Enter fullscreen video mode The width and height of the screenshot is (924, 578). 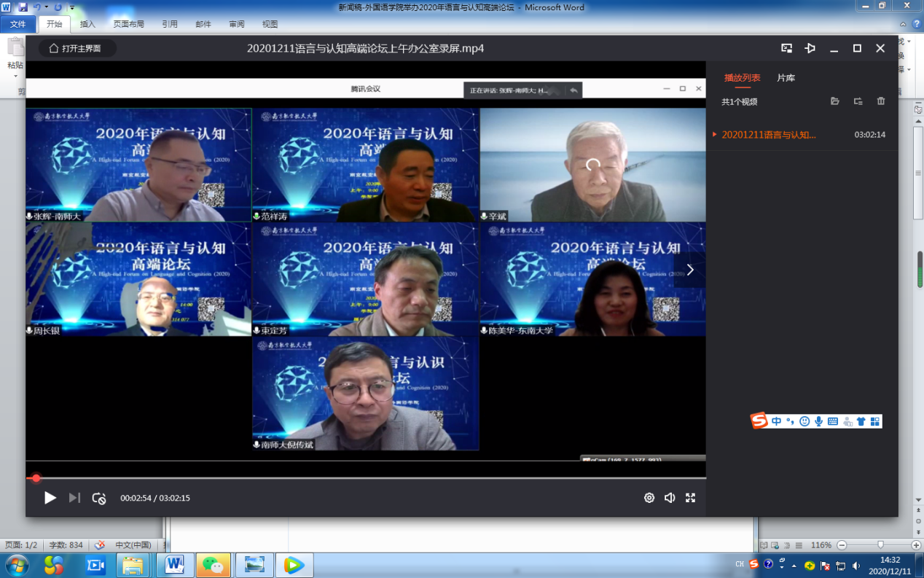point(690,498)
